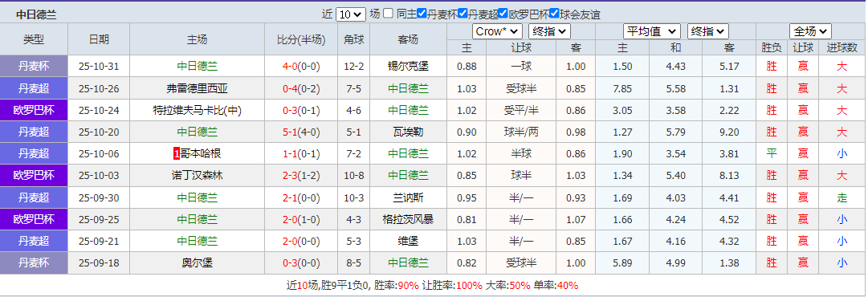Open team link 弗雷德里西亚
Image resolution: width=868 pixels, height=297 pixels.
point(198,88)
